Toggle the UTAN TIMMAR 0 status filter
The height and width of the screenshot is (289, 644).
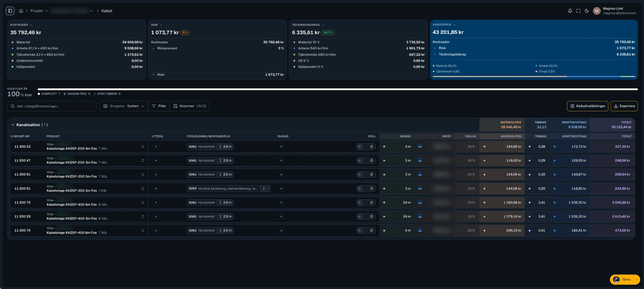coord(107,94)
